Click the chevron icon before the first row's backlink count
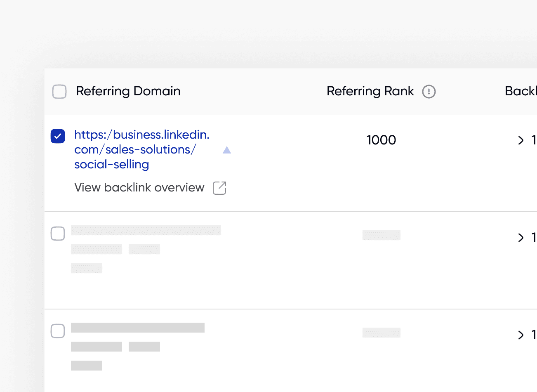The width and height of the screenshot is (537, 392). tap(521, 140)
